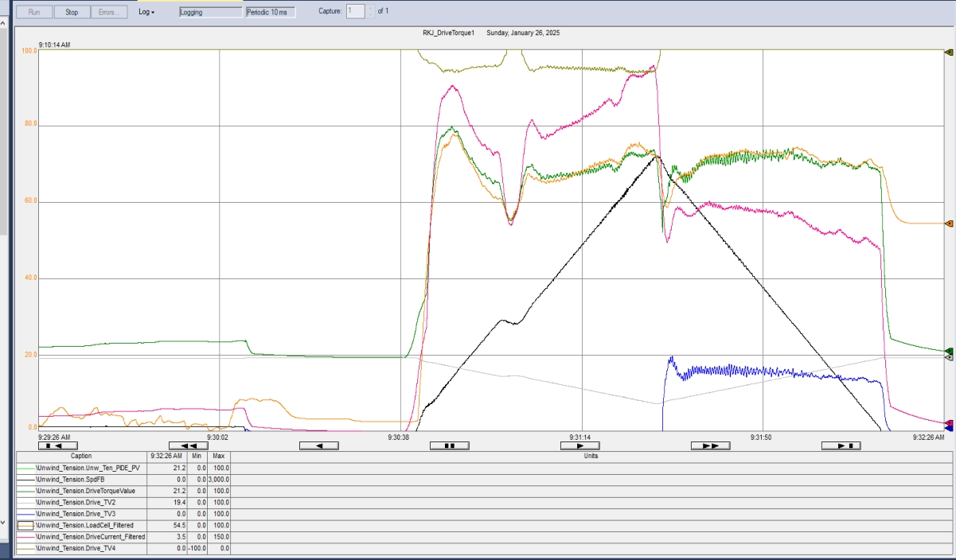Jump to the end of the trend
The width and height of the screenshot is (956, 560).
tap(841, 445)
